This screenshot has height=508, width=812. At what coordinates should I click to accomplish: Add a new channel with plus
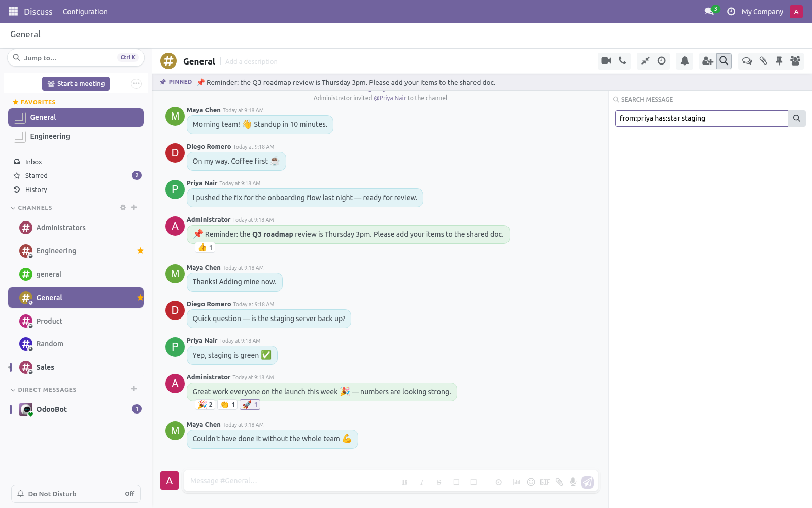pos(134,207)
